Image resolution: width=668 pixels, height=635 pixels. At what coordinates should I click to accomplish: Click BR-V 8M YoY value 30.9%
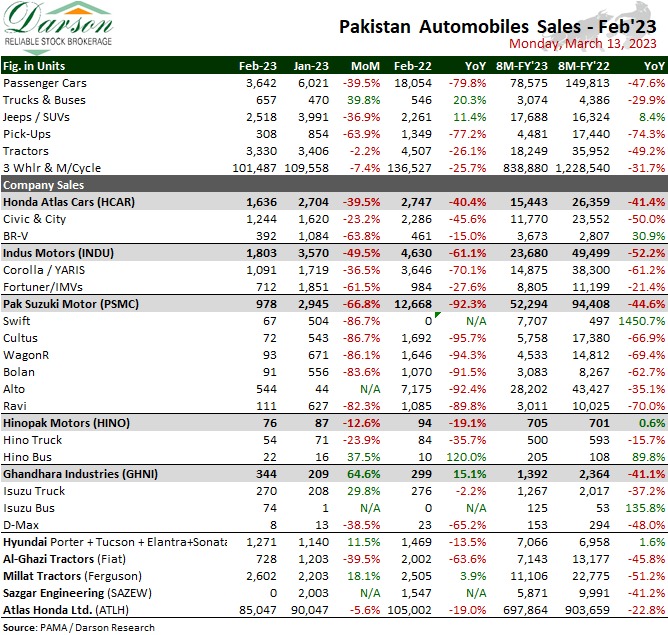pos(648,236)
